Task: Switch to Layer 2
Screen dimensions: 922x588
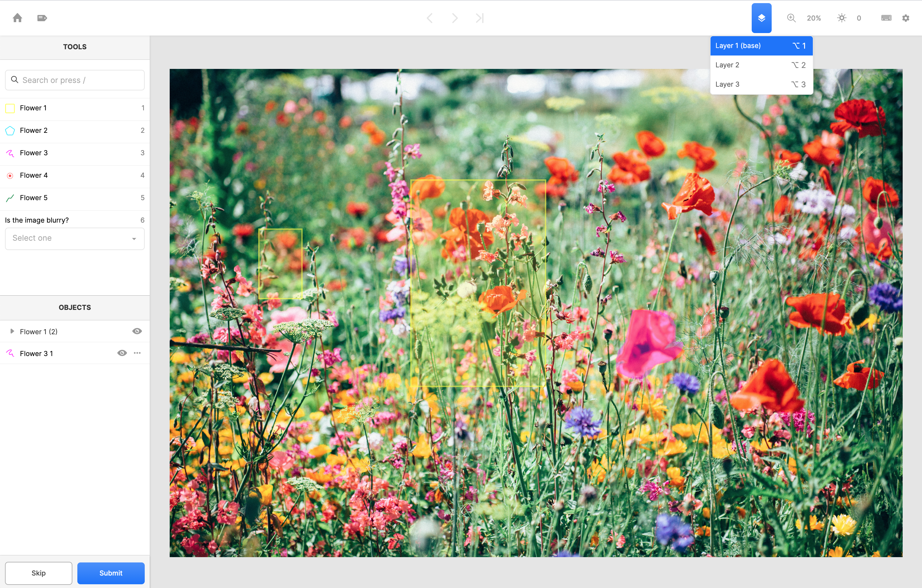Action: tap(761, 65)
